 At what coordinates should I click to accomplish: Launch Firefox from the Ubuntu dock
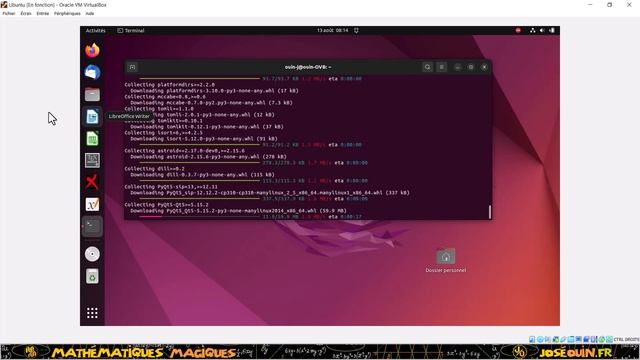(x=92, y=50)
